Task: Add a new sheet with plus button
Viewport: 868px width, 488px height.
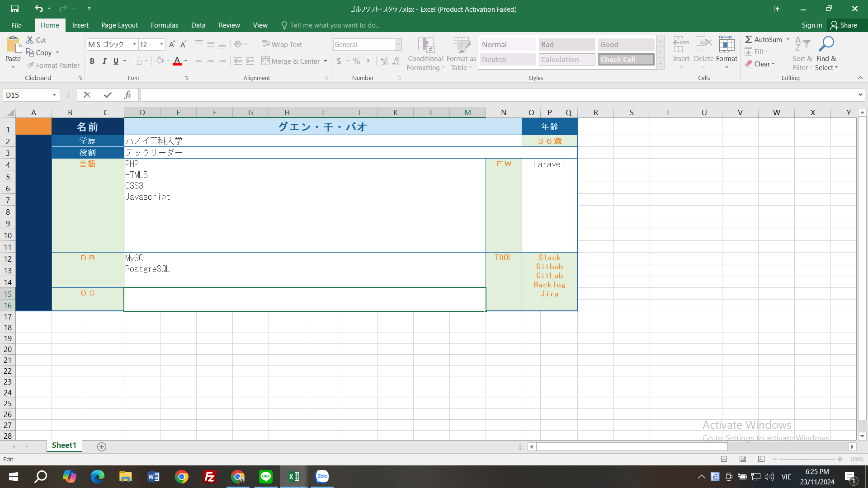Action: (x=102, y=446)
